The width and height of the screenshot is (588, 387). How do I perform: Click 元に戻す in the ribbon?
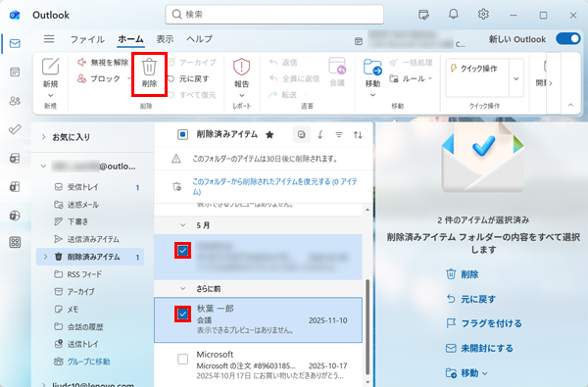pyautogui.click(x=188, y=78)
